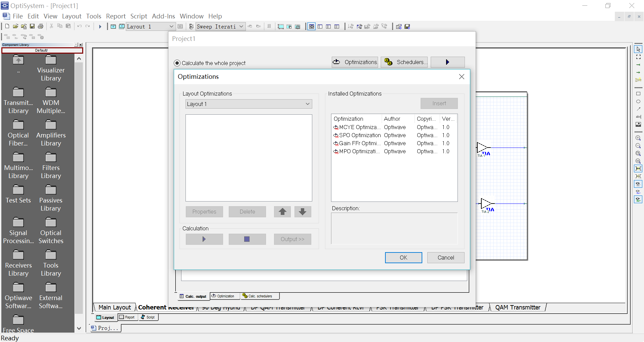Move selected optimization up with arrow button
Screen dimensions: 644x342
pyautogui.click(x=282, y=212)
